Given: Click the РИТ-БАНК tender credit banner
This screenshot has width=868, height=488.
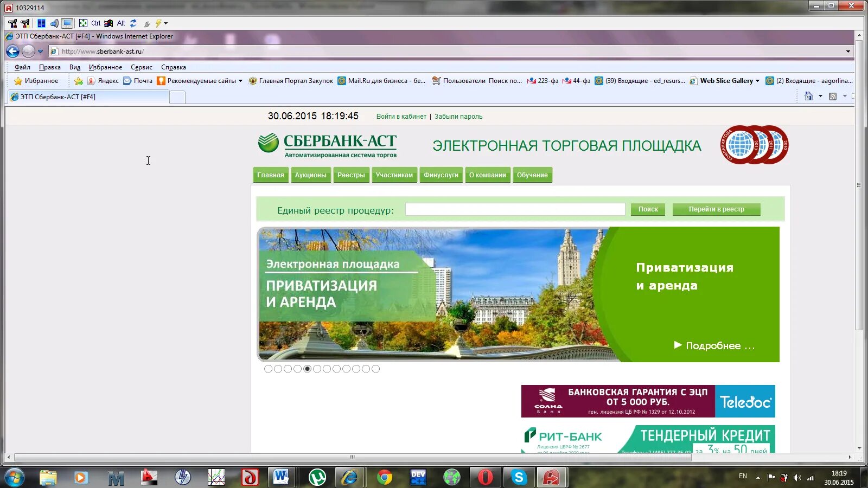Looking at the screenshot, I should pyautogui.click(x=648, y=439).
